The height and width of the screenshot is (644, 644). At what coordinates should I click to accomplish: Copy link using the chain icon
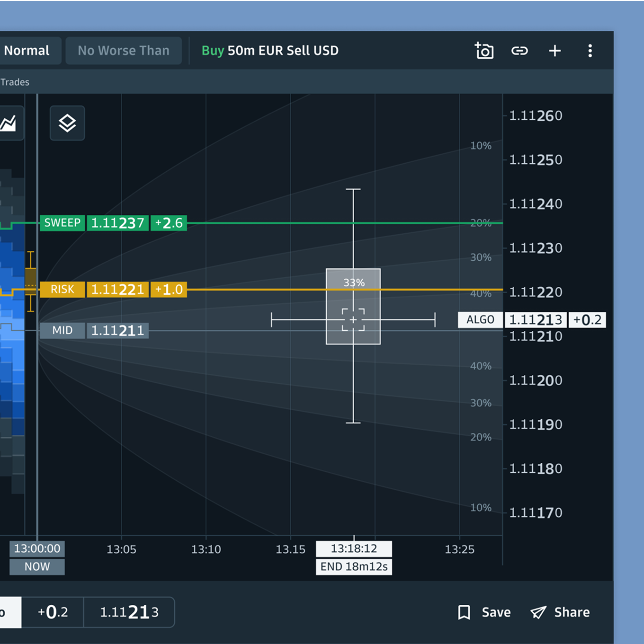click(519, 51)
